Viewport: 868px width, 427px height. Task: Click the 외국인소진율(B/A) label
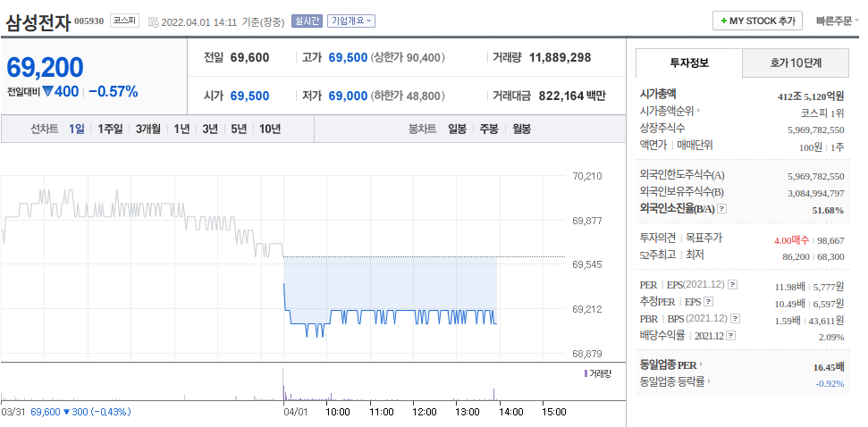coord(678,209)
